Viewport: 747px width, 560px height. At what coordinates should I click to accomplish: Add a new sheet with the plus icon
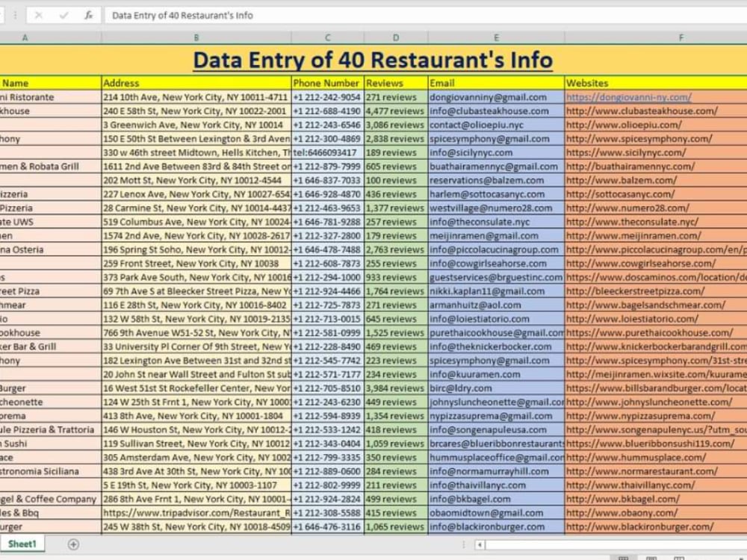(73, 544)
